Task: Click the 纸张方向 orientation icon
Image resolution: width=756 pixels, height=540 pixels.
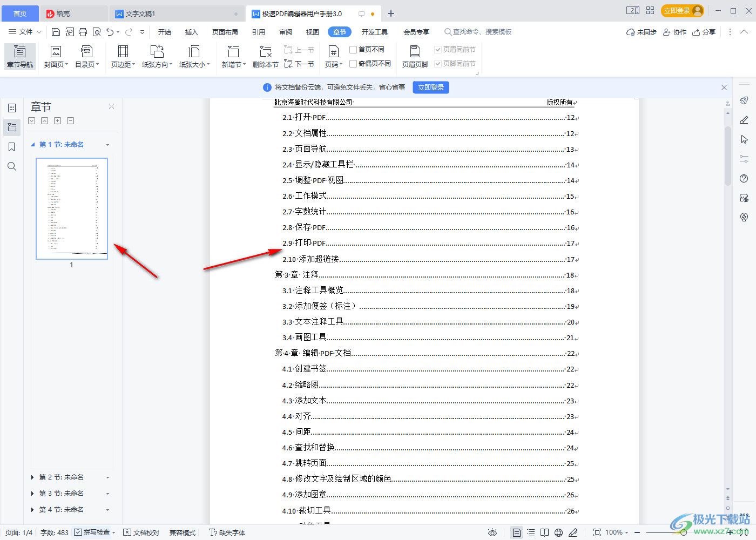Action: coord(157,52)
